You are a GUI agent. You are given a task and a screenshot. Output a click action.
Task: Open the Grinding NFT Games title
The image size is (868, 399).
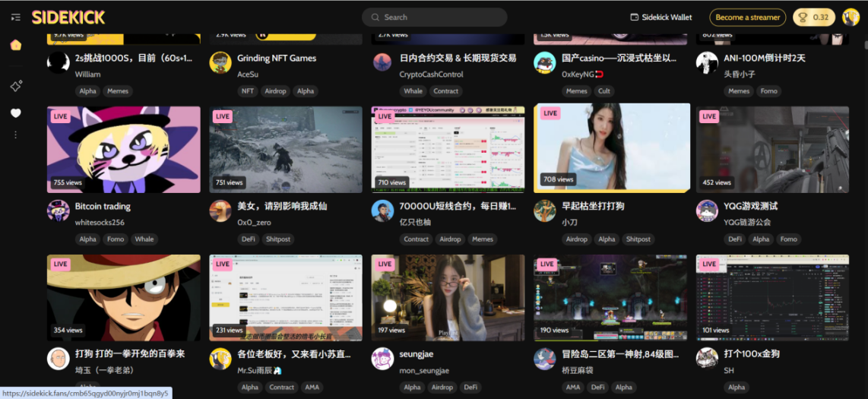pyautogui.click(x=277, y=58)
